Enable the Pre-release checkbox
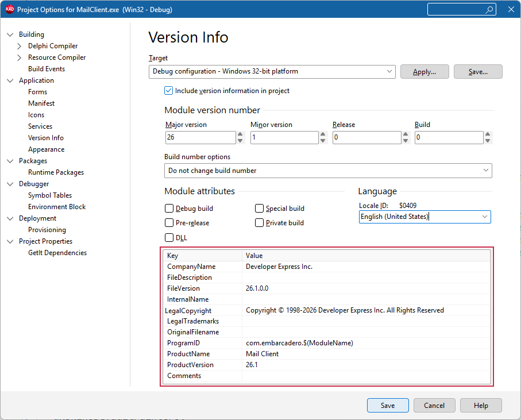This screenshot has width=521, height=420. coord(169,222)
